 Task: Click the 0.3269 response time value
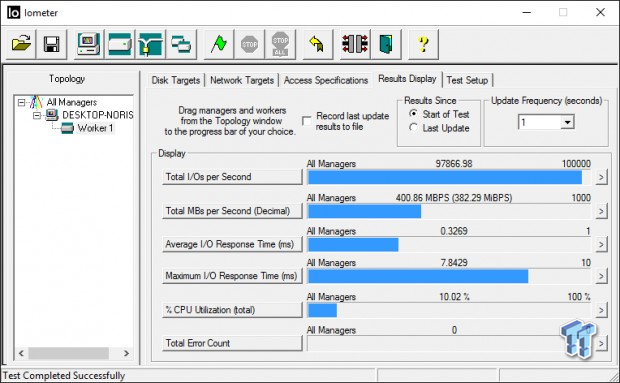tap(454, 231)
